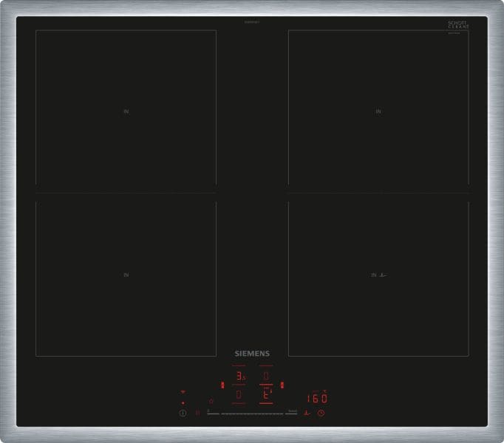Tap the IN label on front-left zone
This screenshot has width=504, height=443.
[x=126, y=275]
